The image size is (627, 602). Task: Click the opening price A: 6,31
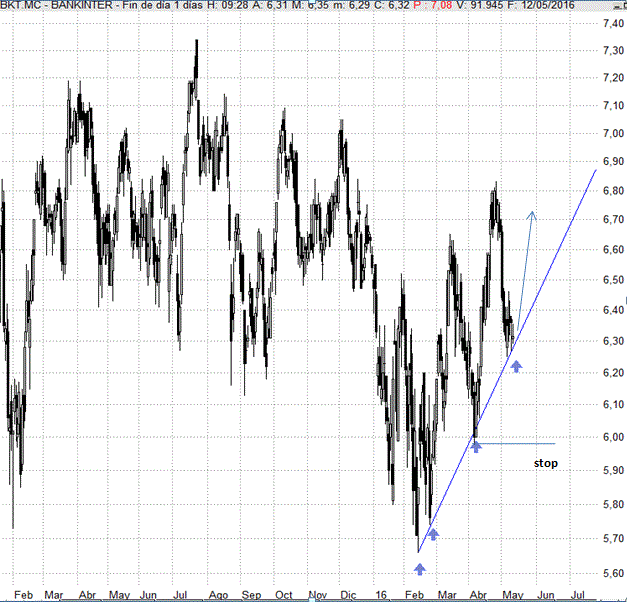(271, 5)
